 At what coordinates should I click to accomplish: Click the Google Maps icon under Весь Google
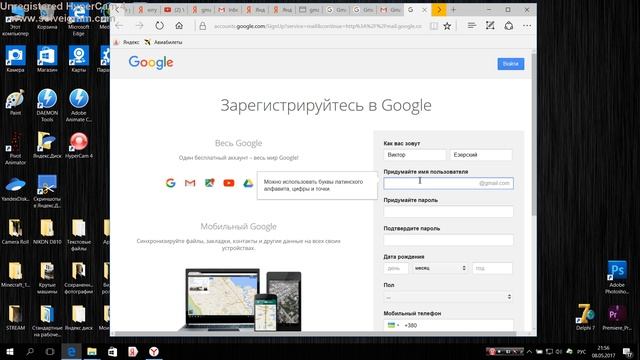(209, 183)
